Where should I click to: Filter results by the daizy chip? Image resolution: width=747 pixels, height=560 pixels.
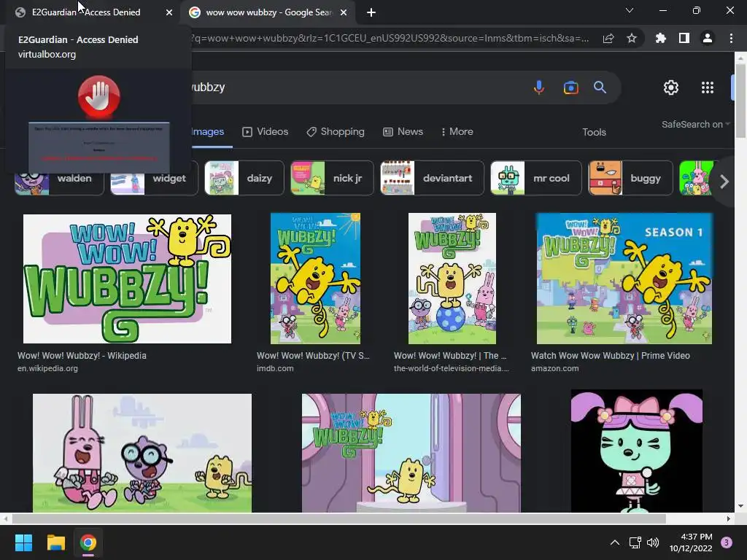(x=244, y=178)
